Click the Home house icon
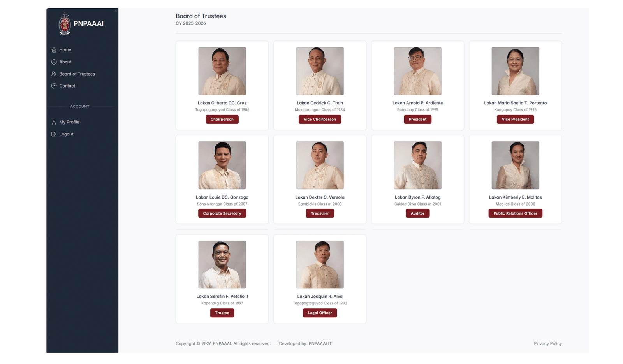This screenshot has width=623, height=364. 54,50
